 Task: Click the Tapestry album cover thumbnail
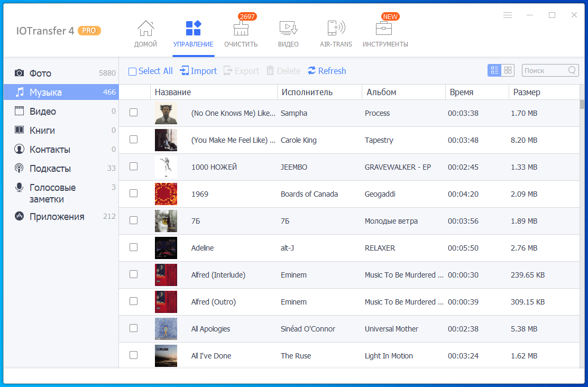166,140
